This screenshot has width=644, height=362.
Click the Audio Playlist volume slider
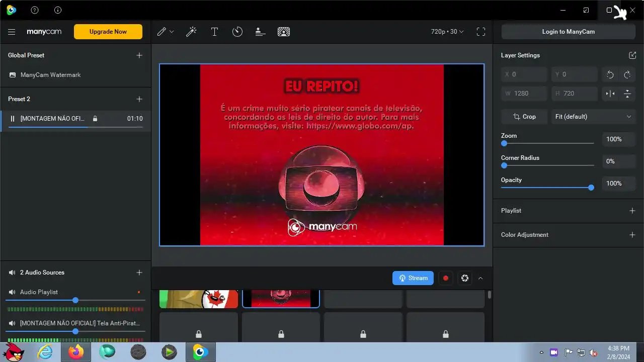point(75,300)
